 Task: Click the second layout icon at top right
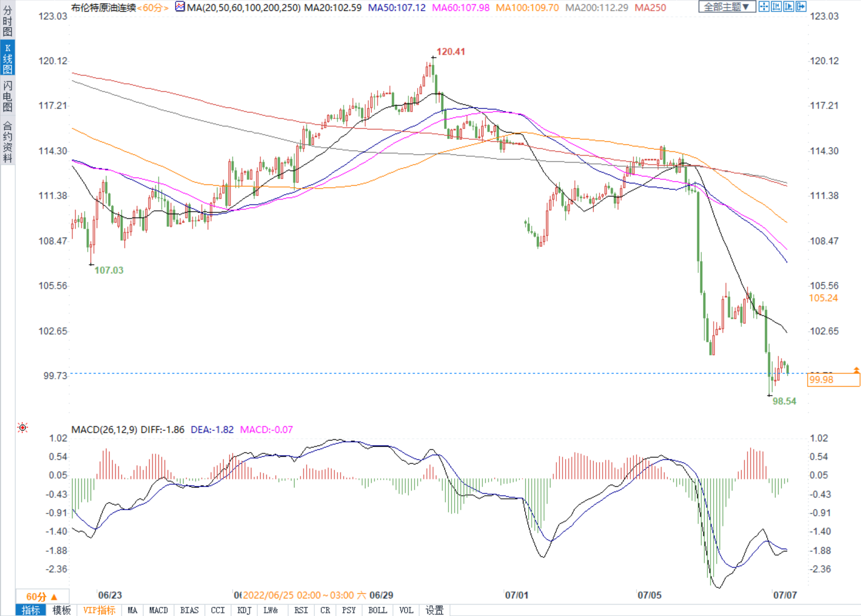click(776, 7)
